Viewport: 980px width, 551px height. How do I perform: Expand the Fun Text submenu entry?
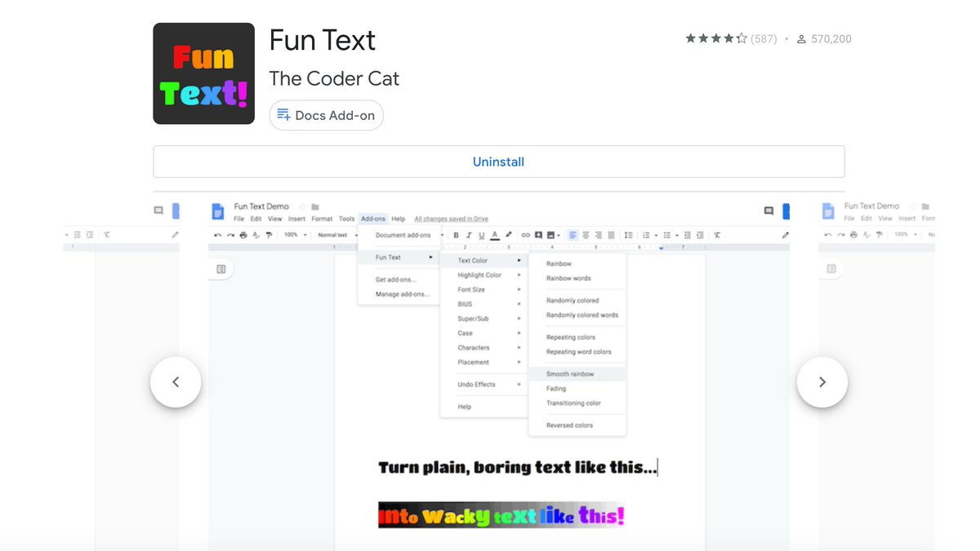click(399, 257)
